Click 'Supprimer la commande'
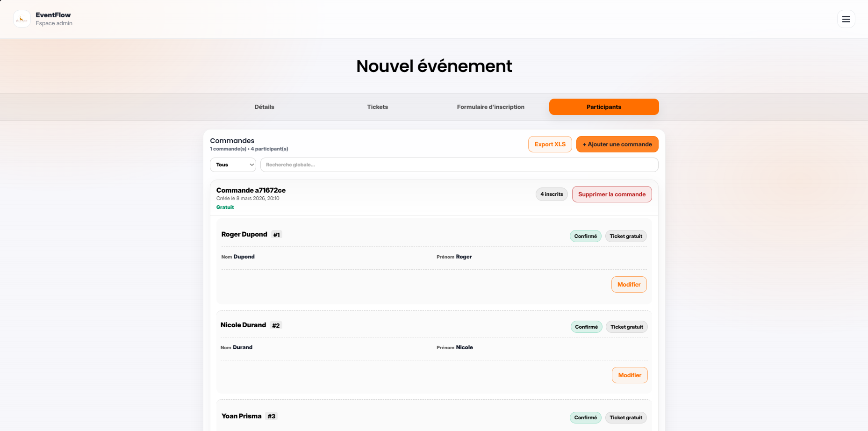The height and width of the screenshot is (431, 868). tap(612, 194)
